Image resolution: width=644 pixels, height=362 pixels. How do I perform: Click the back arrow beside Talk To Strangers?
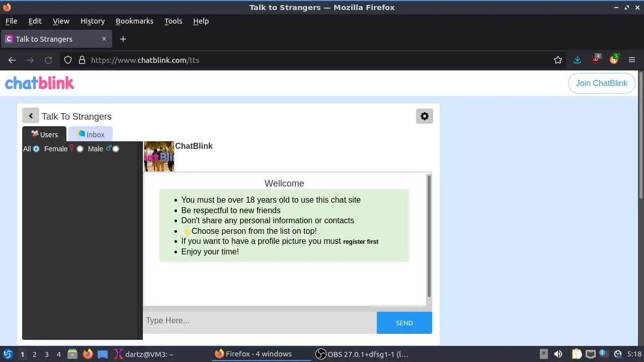[x=31, y=116]
